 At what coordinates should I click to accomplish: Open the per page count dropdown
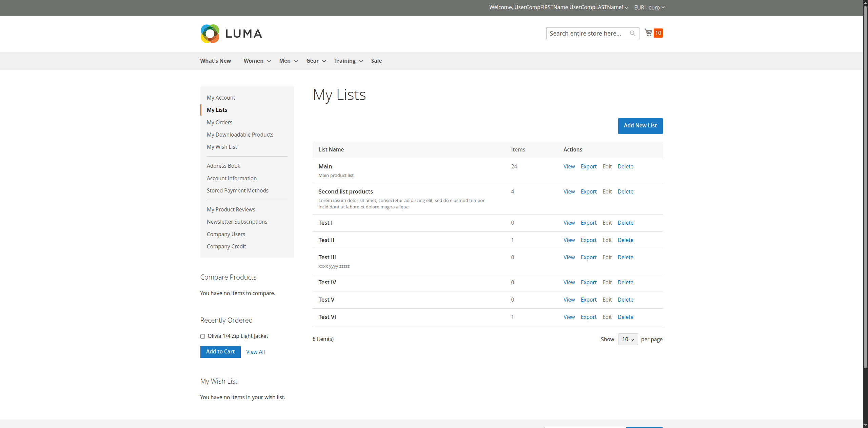tap(628, 339)
